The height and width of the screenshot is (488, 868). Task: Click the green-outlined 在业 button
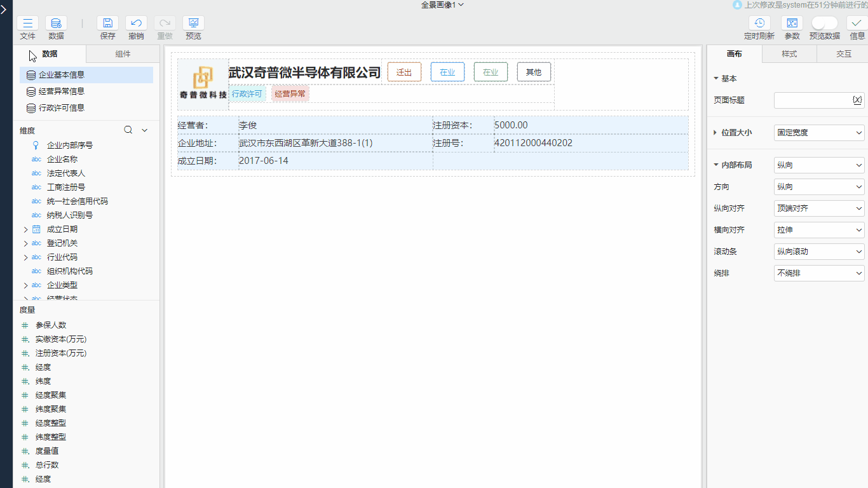click(491, 72)
